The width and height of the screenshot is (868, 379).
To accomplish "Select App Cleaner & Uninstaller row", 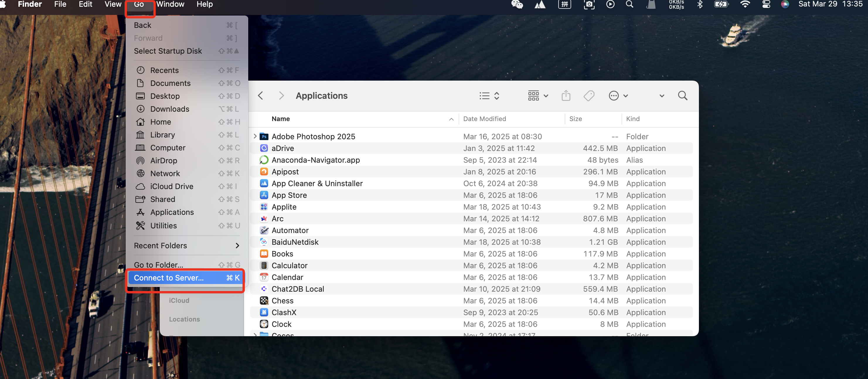I will tap(471, 183).
